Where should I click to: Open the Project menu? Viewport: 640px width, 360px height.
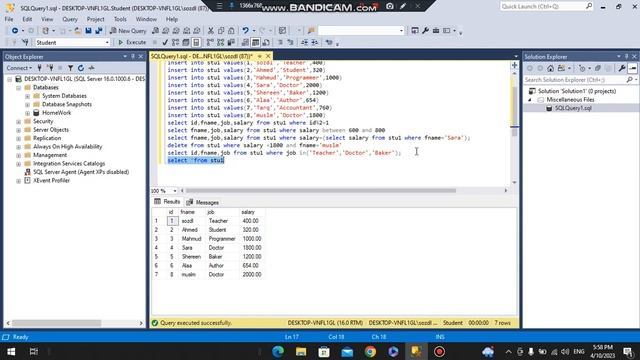point(96,19)
